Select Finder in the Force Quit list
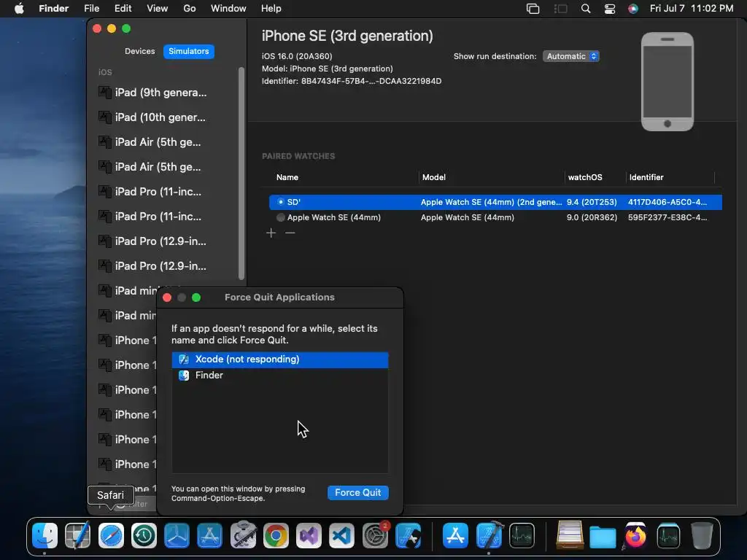 tap(280, 376)
